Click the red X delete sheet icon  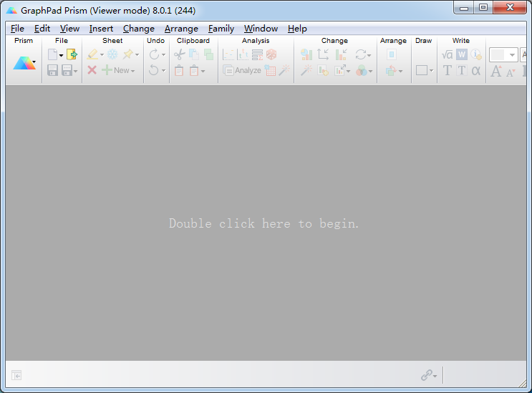tap(92, 70)
